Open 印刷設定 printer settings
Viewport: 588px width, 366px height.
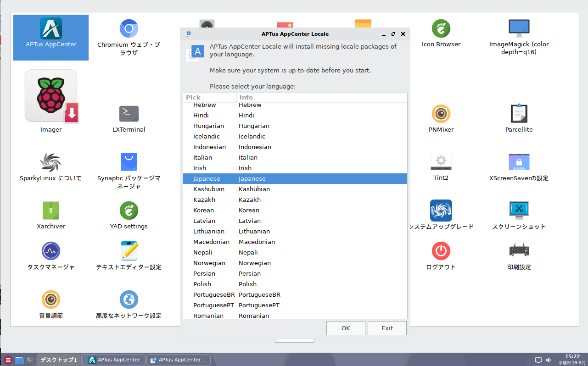(x=519, y=251)
